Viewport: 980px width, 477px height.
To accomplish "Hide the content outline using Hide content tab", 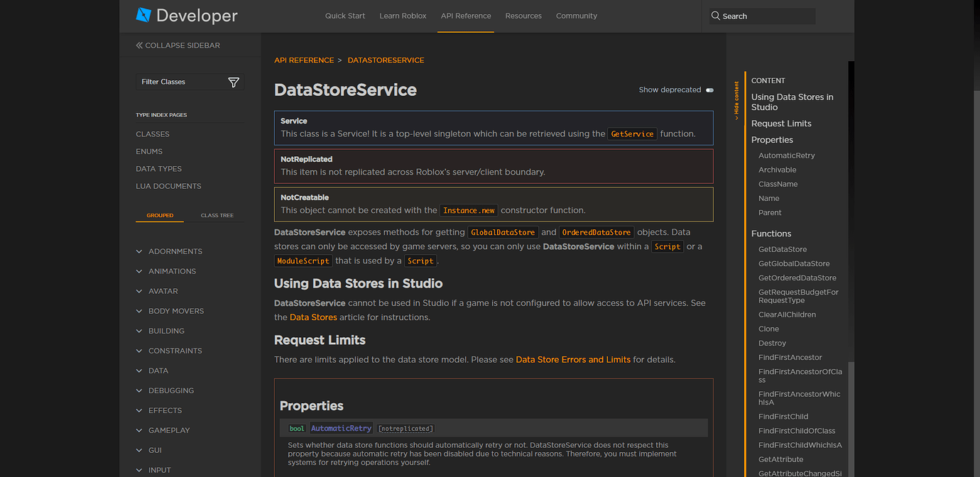I will 736,99.
